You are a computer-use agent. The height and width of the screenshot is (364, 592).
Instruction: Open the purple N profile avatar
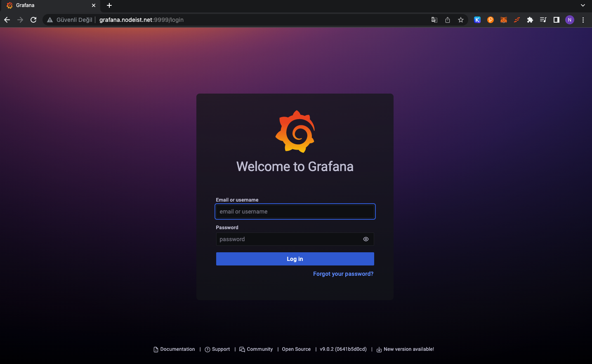click(x=570, y=20)
